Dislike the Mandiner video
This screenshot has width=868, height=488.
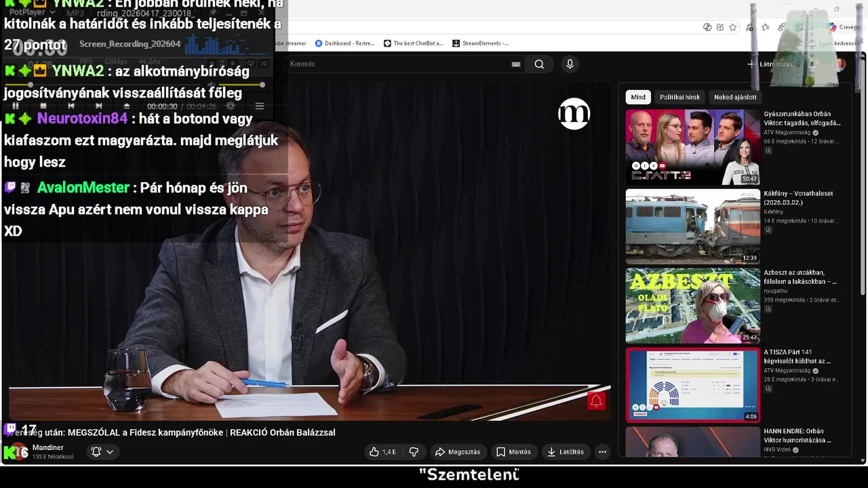tap(414, 452)
